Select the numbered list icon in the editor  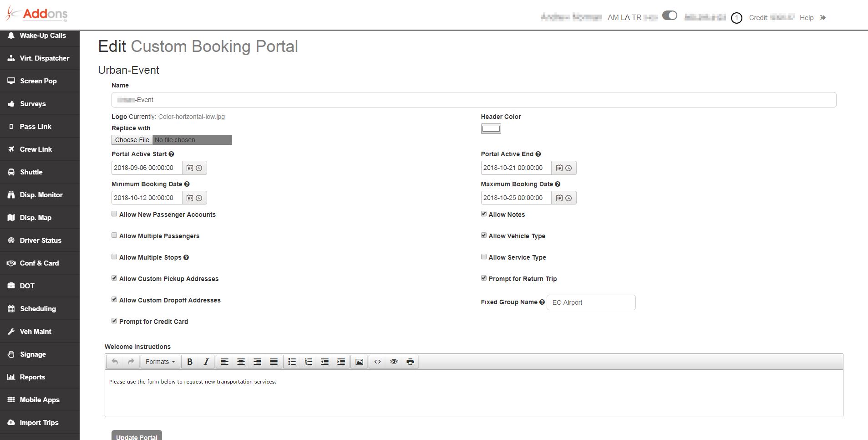308,361
